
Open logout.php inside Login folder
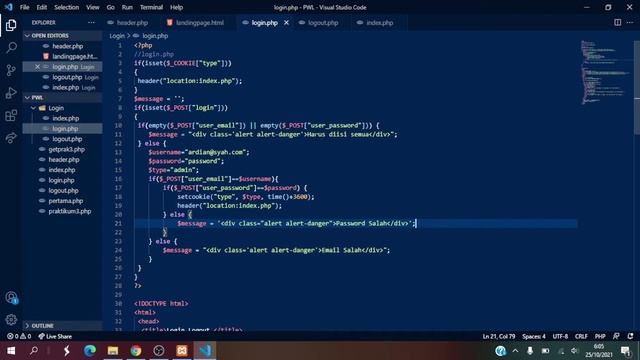point(67,139)
